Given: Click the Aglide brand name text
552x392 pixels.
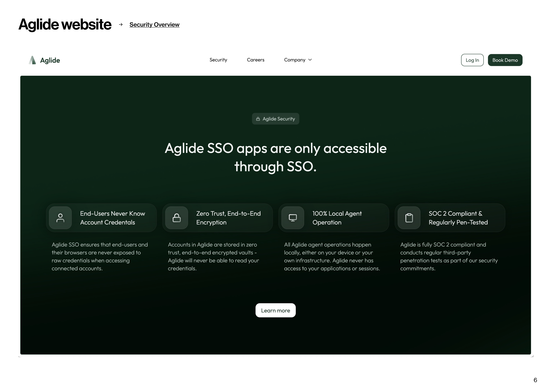Looking at the screenshot, I should tap(50, 60).
